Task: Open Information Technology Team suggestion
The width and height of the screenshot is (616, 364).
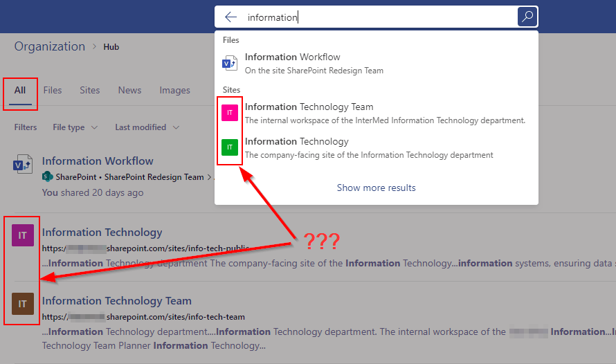Action: (x=377, y=113)
